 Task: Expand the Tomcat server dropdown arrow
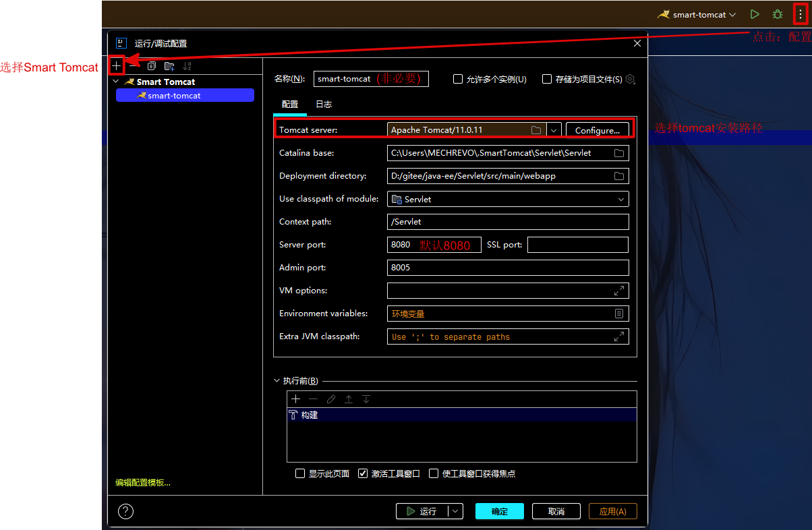point(554,130)
